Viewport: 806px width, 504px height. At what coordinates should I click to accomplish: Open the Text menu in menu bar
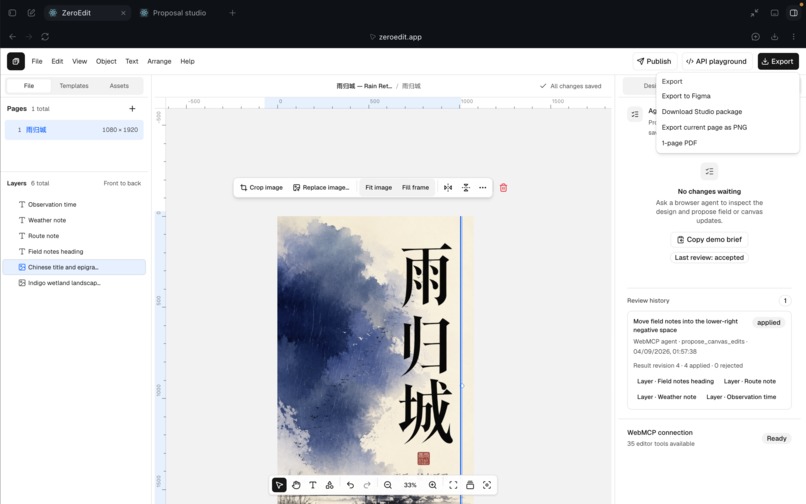coord(132,61)
